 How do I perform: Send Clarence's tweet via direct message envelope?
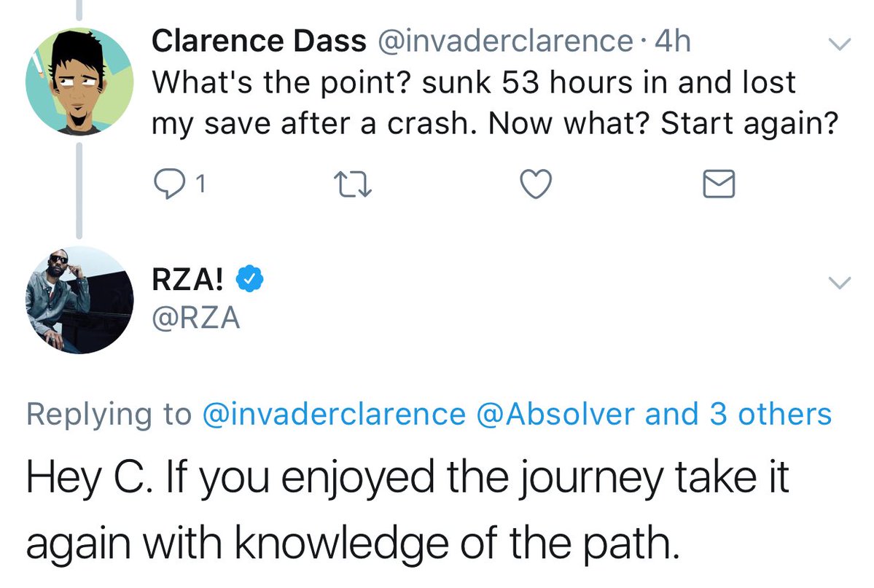coord(718,185)
